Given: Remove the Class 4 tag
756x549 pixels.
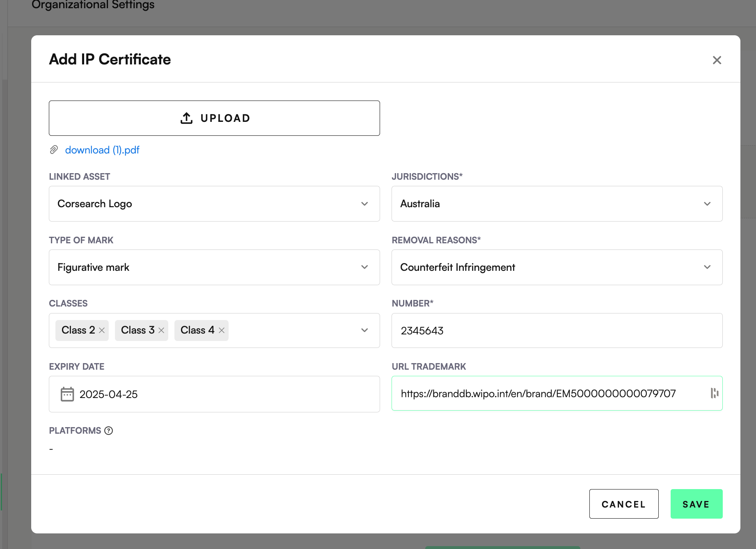Looking at the screenshot, I should [x=222, y=330].
